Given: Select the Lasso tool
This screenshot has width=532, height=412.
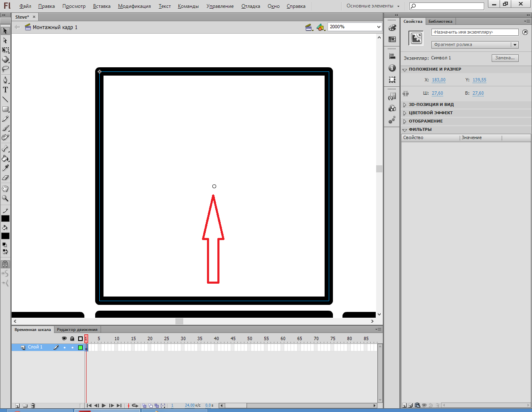Looking at the screenshot, I should 5,69.
